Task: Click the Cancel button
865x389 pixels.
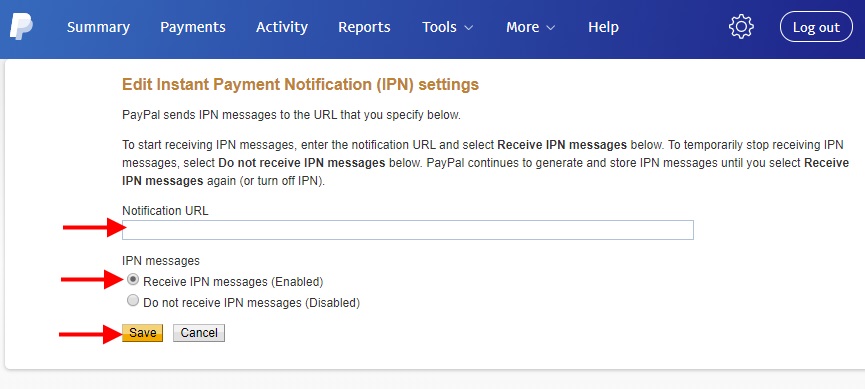Action: click(199, 333)
